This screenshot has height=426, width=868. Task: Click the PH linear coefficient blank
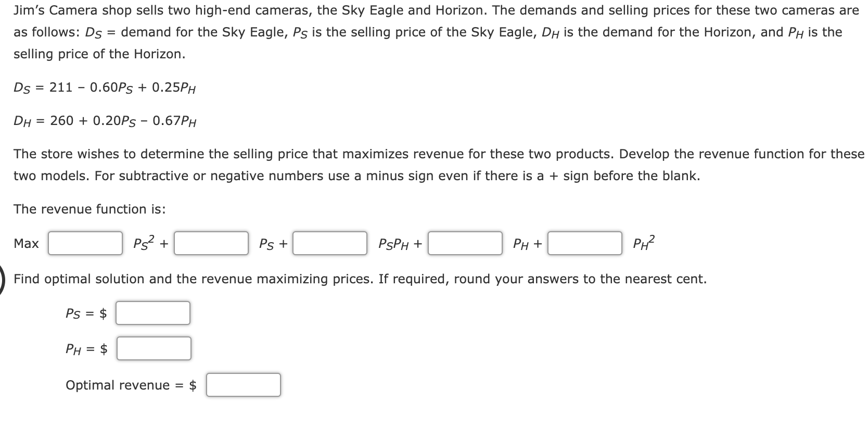(465, 243)
